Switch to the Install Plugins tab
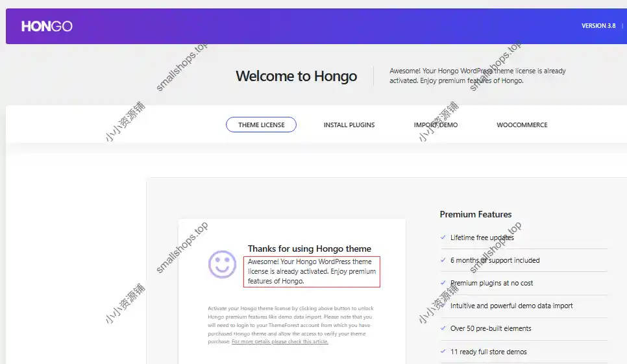The image size is (627, 364). (349, 125)
